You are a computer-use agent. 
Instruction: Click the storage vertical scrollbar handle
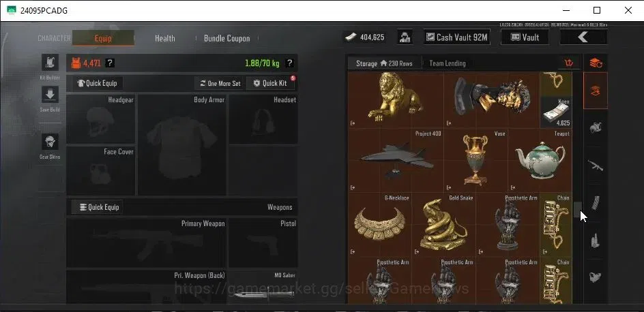(x=577, y=210)
